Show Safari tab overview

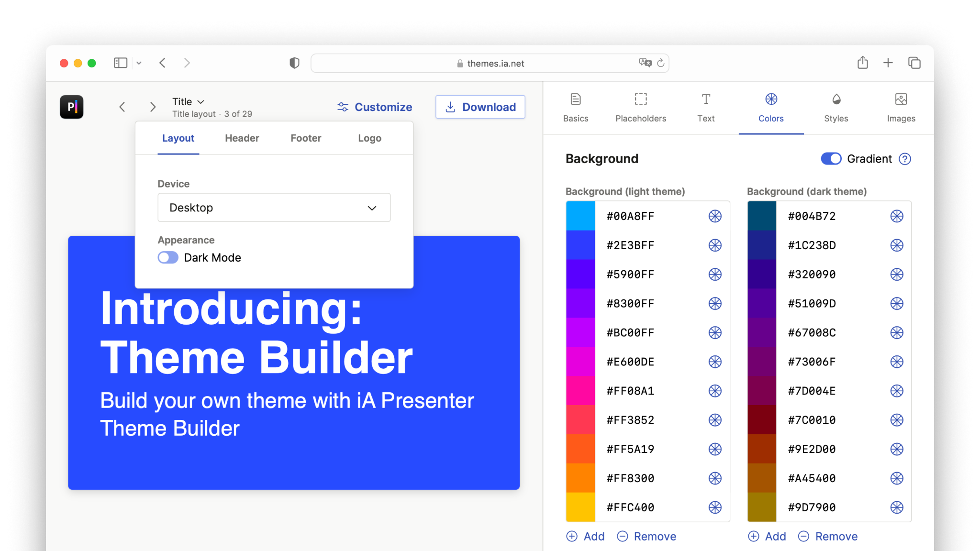(x=914, y=63)
